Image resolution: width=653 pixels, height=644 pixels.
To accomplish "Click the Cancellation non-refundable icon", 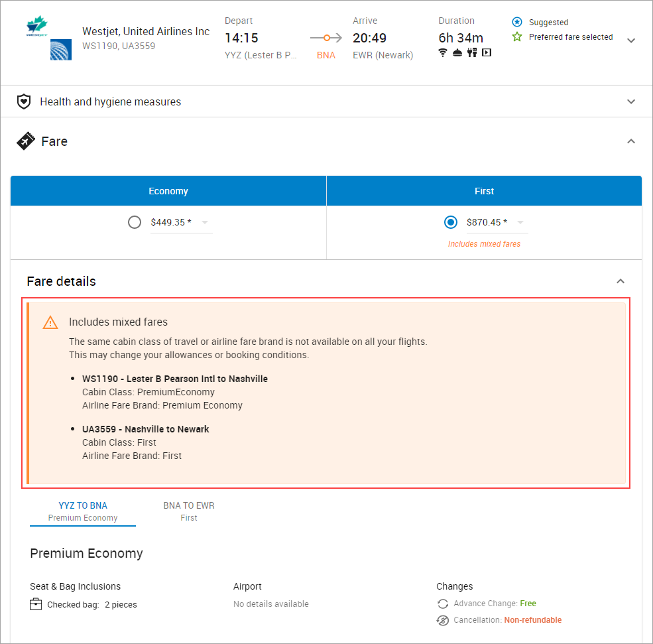I will tap(443, 620).
